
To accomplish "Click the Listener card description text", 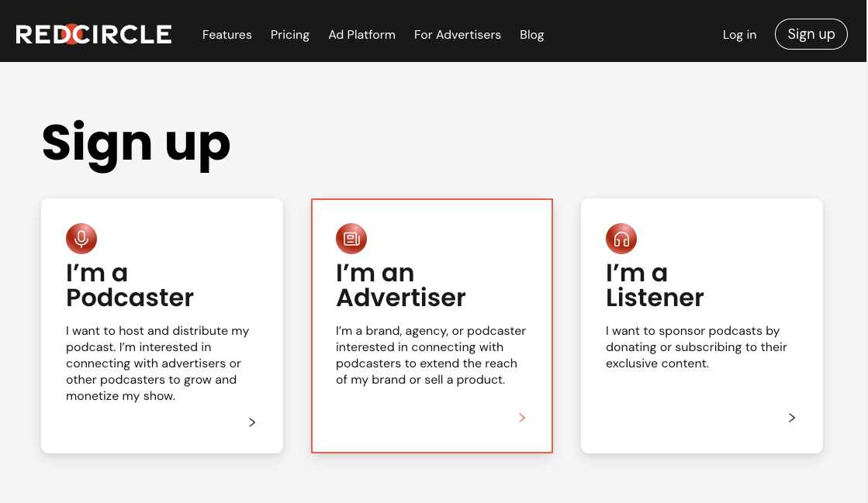I will pos(696,347).
